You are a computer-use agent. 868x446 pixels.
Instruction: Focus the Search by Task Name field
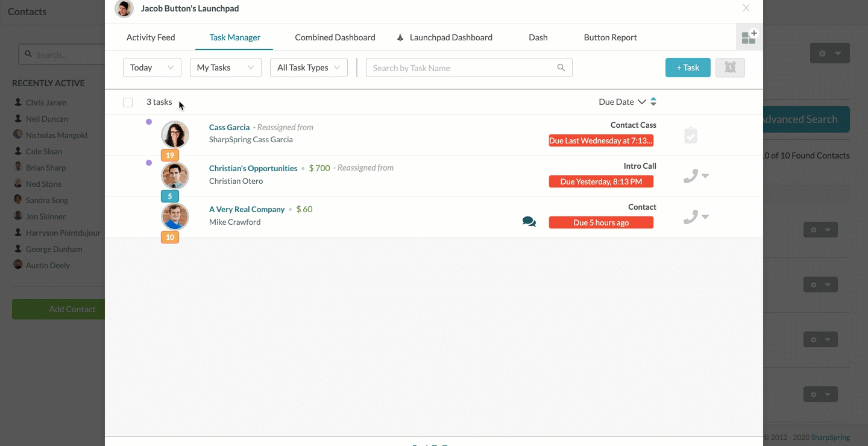[x=469, y=68]
